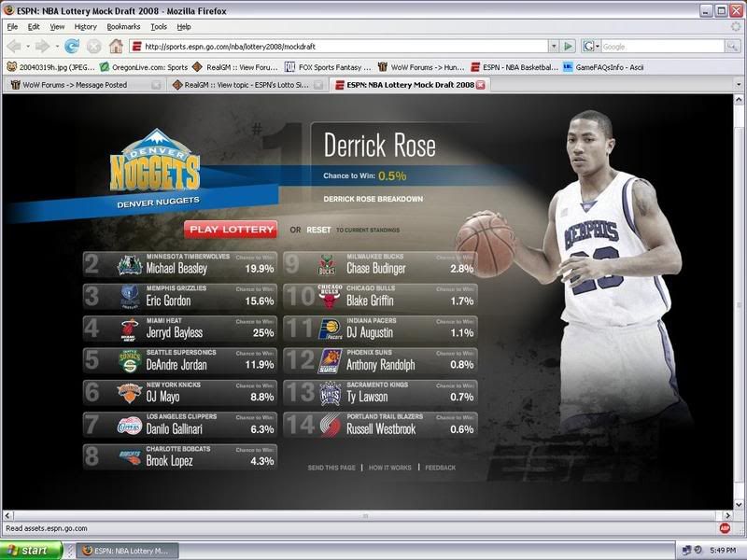Click the URL address bar field
747x560 pixels.
pyautogui.click(x=340, y=46)
